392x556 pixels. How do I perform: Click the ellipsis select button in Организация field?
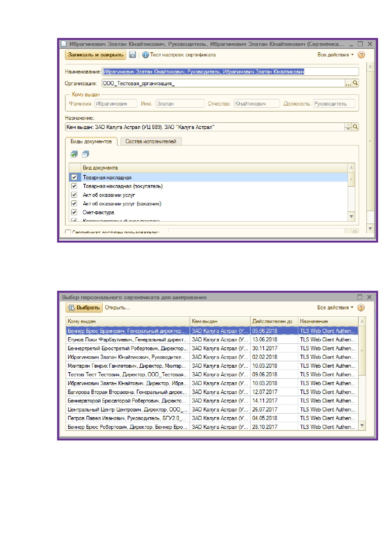(x=348, y=83)
